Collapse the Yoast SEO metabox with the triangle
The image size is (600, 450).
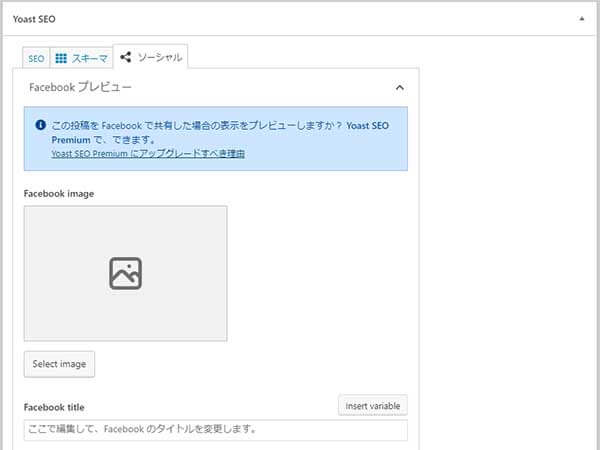coord(581,19)
